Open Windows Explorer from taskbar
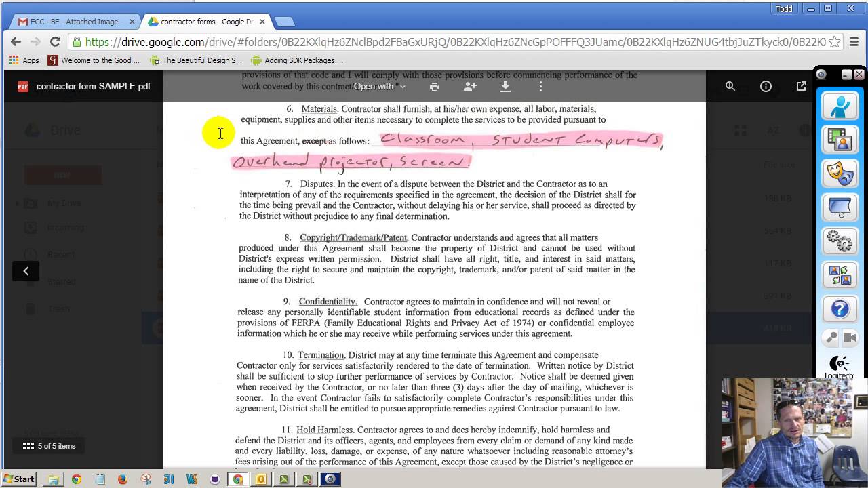 point(53,479)
